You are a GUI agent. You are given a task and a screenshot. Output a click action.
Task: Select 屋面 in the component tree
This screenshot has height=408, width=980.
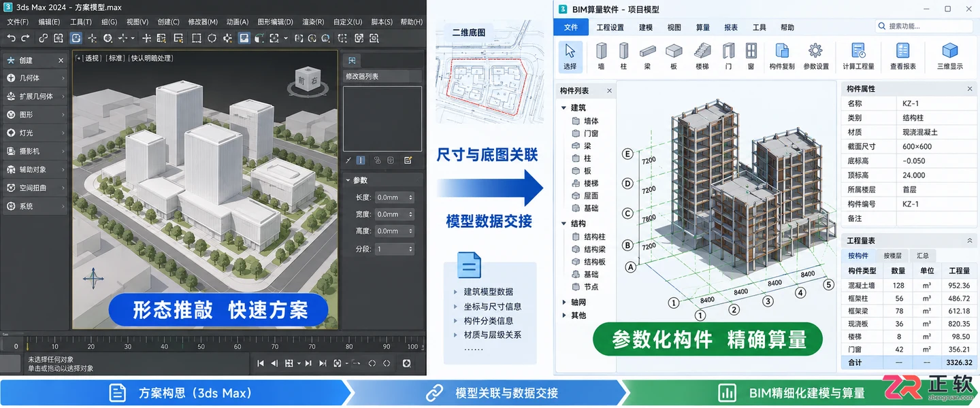pos(591,196)
